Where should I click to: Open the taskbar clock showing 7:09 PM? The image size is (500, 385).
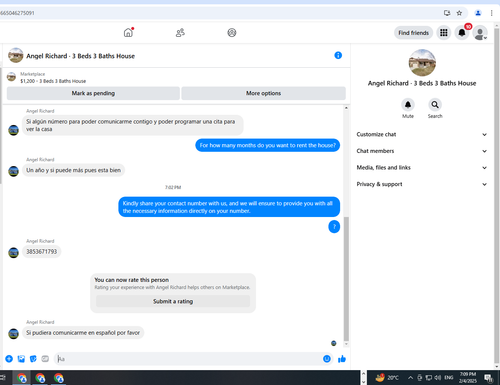(468, 378)
